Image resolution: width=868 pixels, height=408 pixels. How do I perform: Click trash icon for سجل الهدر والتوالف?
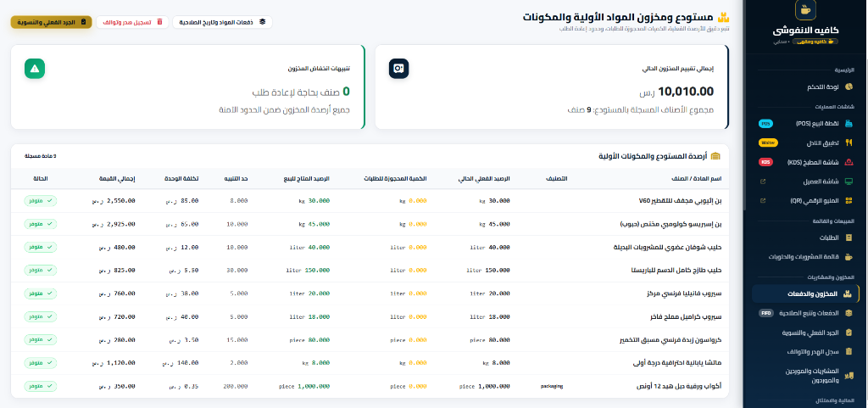tap(849, 351)
